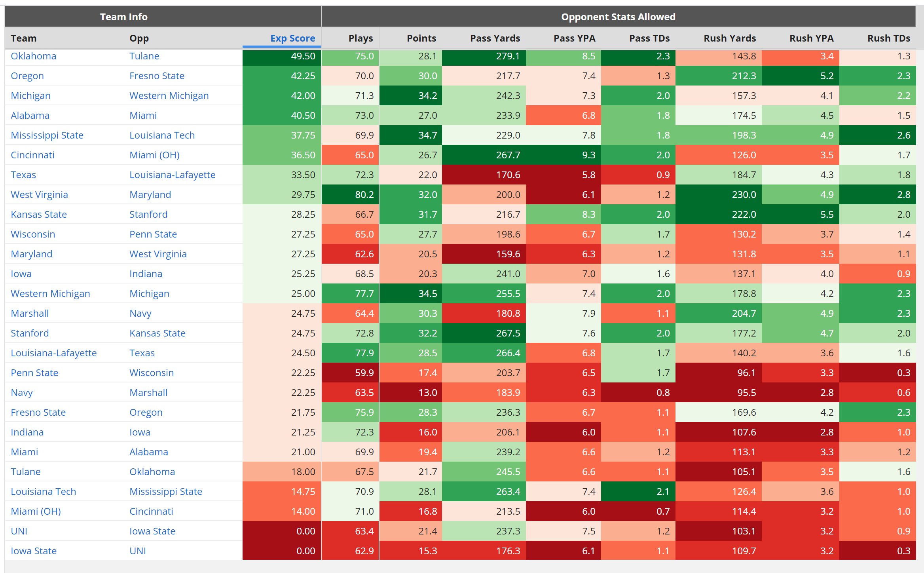Select Kansas State's 5.5 Rush YPA cell
The height and width of the screenshot is (580, 924).
(801, 214)
